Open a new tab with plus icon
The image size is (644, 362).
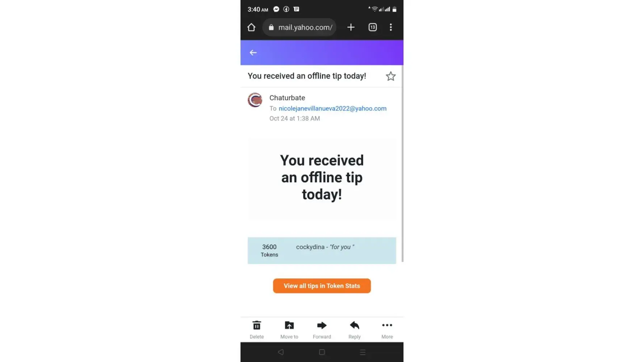point(351,27)
